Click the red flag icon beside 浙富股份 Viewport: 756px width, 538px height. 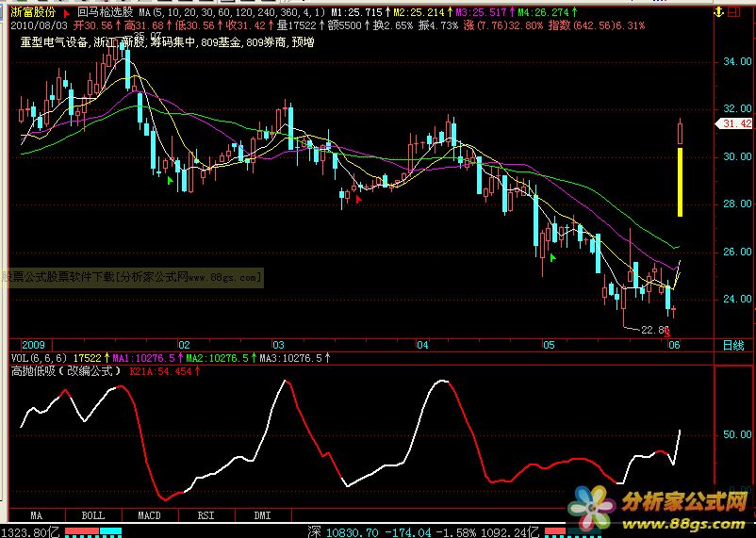(x=67, y=13)
